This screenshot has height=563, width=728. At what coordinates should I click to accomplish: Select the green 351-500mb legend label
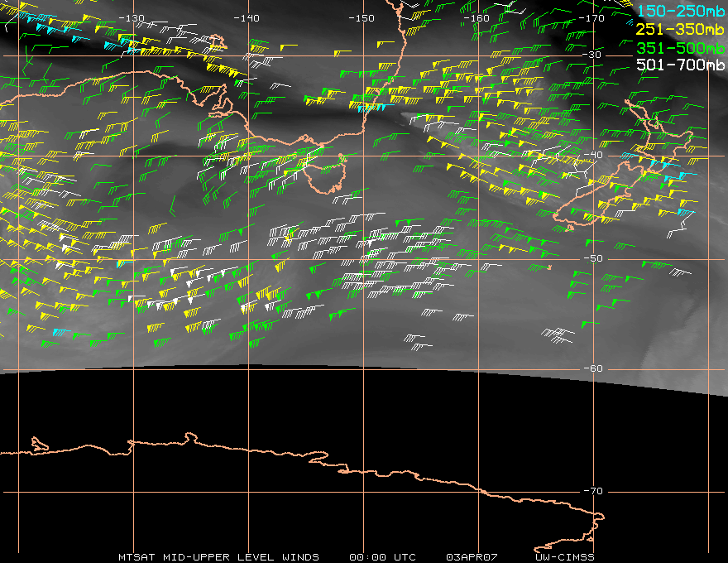680,47
